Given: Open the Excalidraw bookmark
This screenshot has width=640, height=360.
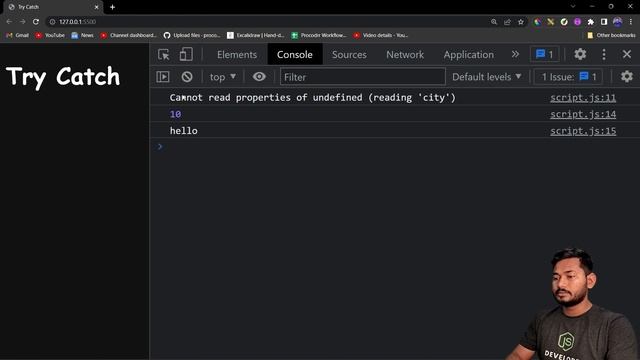Looking at the screenshot, I should [256, 36].
